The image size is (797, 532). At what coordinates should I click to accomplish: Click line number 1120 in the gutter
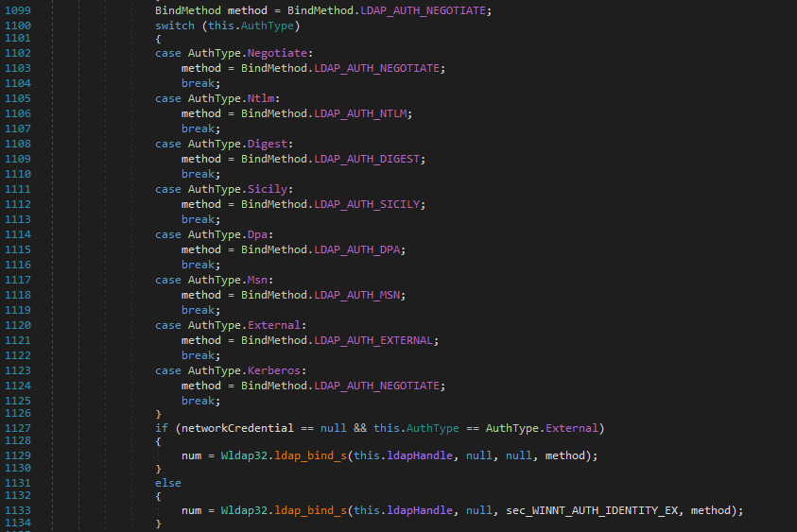click(x=18, y=325)
